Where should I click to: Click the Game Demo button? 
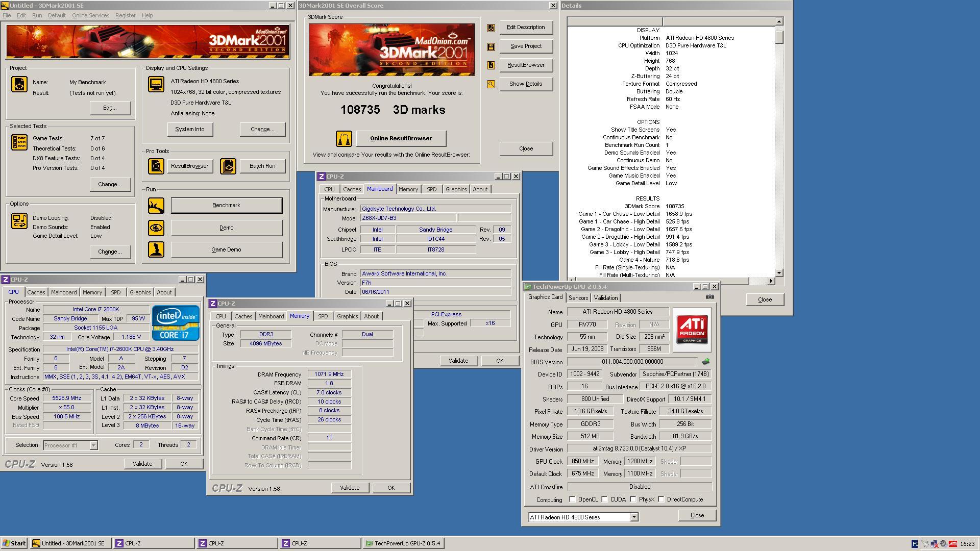(226, 249)
